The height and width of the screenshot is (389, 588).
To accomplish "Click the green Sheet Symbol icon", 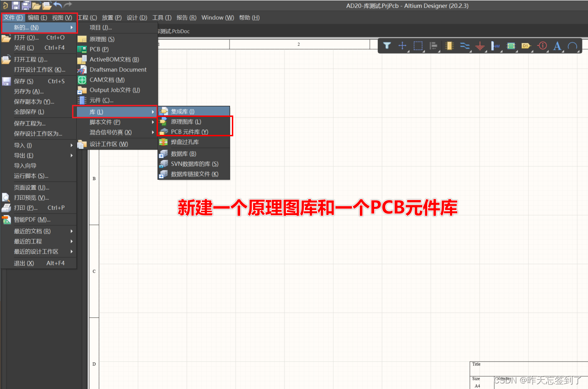I will 511,46.
